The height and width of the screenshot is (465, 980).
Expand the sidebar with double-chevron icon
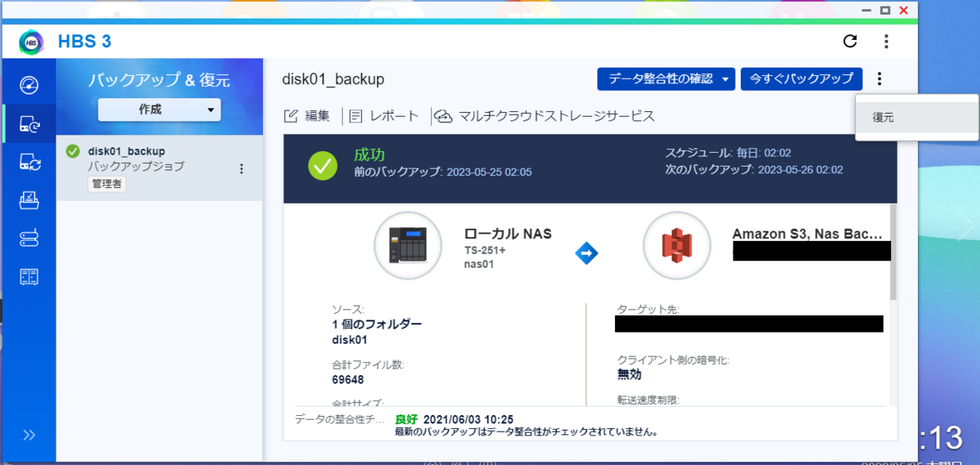29,435
